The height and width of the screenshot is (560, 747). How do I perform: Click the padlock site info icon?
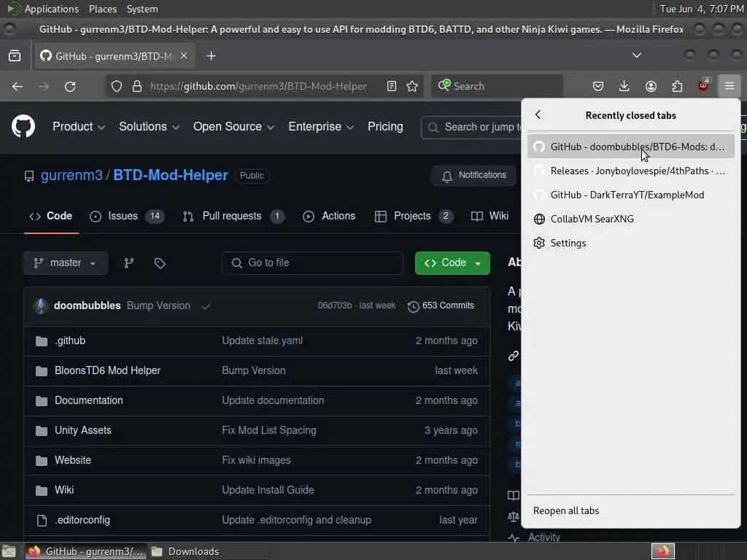point(137,86)
